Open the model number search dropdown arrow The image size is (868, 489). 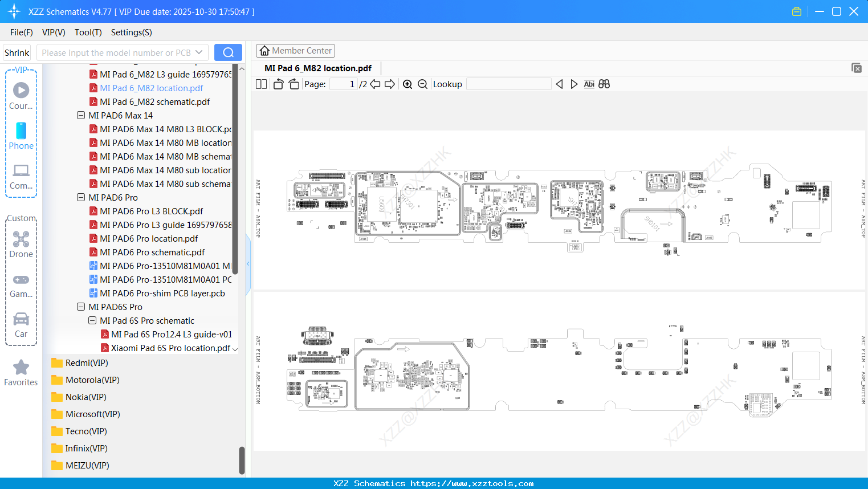click(199, 52)
